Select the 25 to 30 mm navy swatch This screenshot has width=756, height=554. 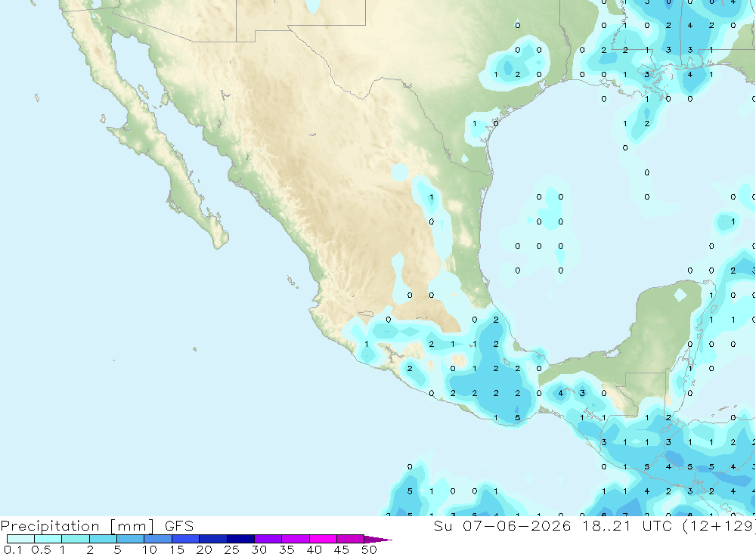coord(240,539)
